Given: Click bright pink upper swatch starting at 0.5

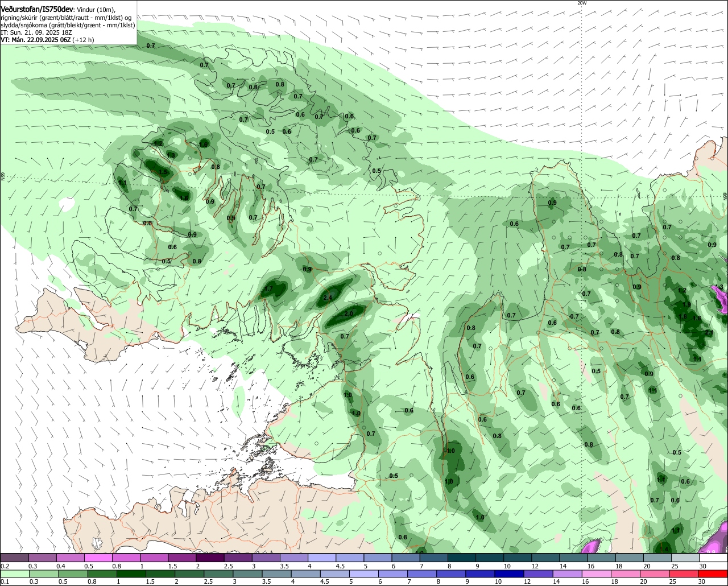Looking at the screenshot, I should [x=98, y=558].
